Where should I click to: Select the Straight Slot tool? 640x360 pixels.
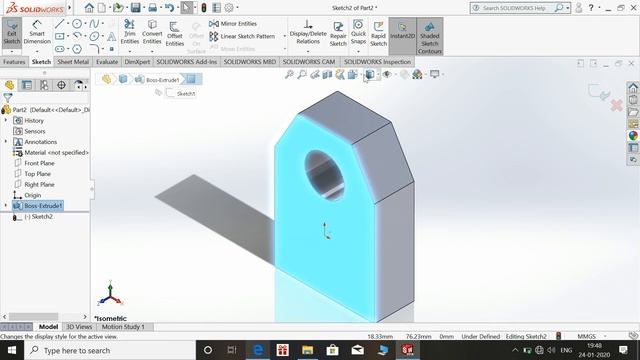click(60, 49)
